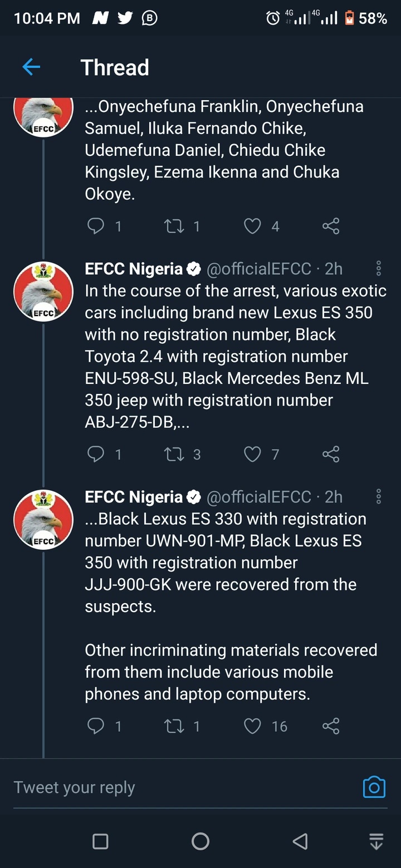The height and width of the screenshot is (868, 401).
Task: Open more options on exotic cars tweet
Action: click(379, 269)
